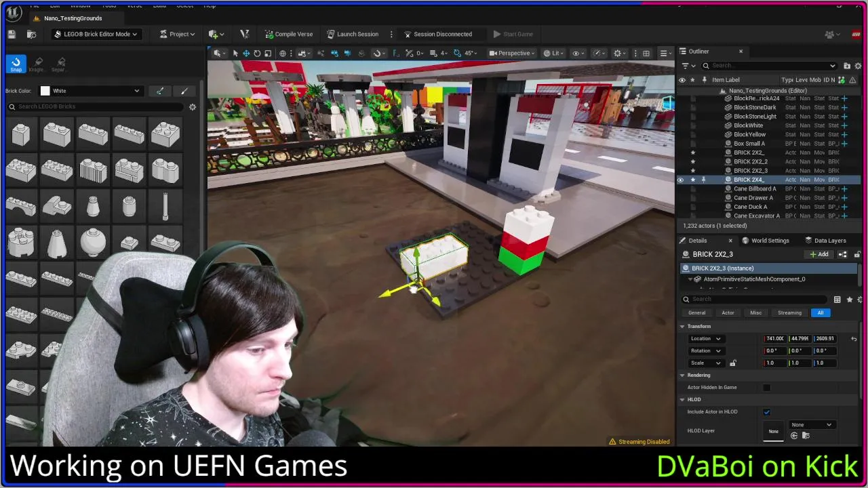Open the brick palette settings gear

click(193, 106)
